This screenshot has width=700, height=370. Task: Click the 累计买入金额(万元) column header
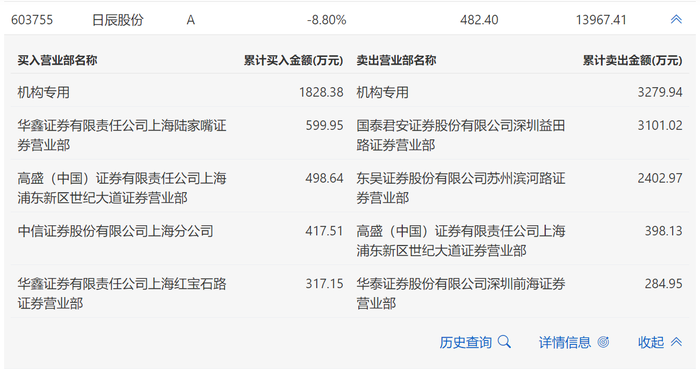(293, 60)
